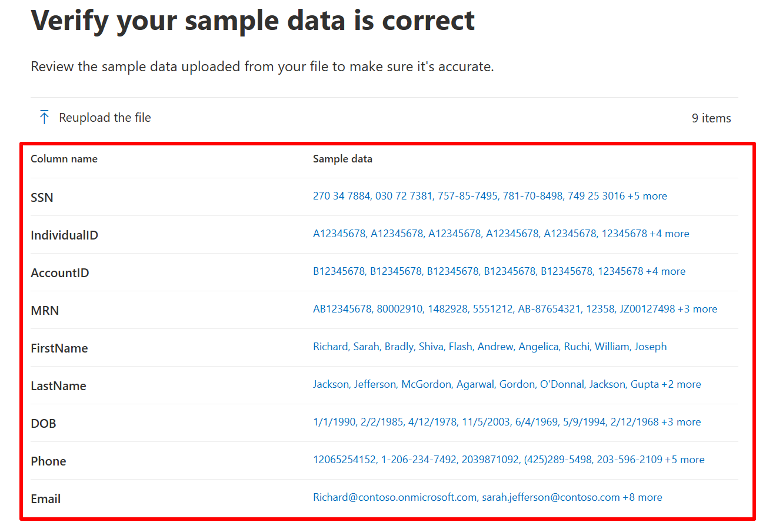Expand the +8 more Email samples
The image size is (766, 532).
[643, 497]
